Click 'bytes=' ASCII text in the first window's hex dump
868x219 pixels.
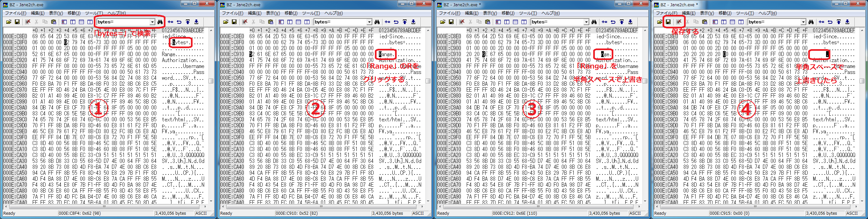(x=180, y=43)
